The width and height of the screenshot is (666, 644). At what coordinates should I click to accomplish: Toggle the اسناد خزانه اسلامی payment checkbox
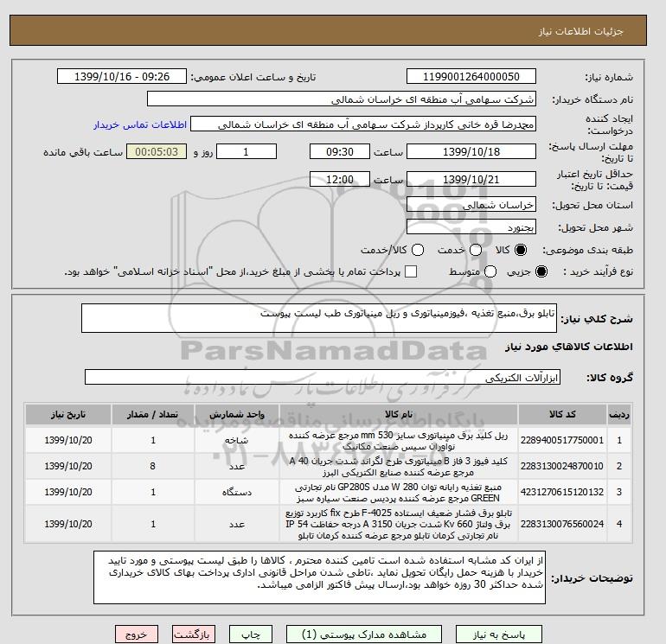click(411, 271)
